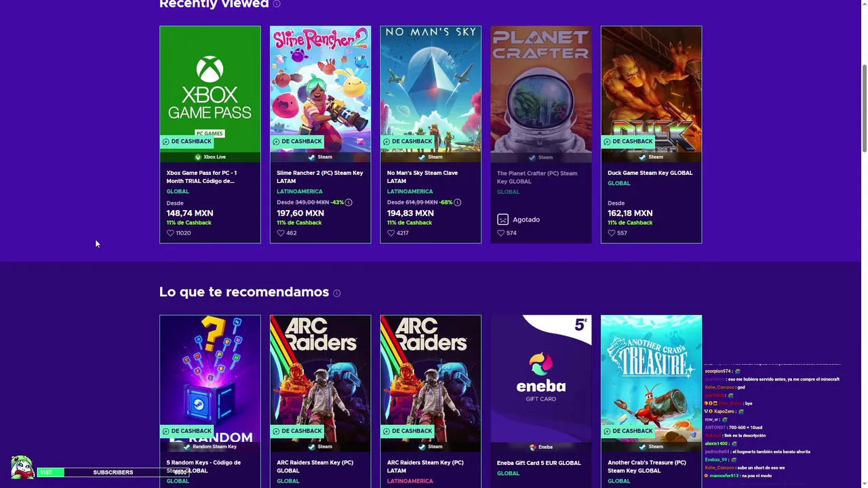The width and height of the screenshot is (868, 488).
Task: Click the green subscribers progress bar
Action: 50,472
